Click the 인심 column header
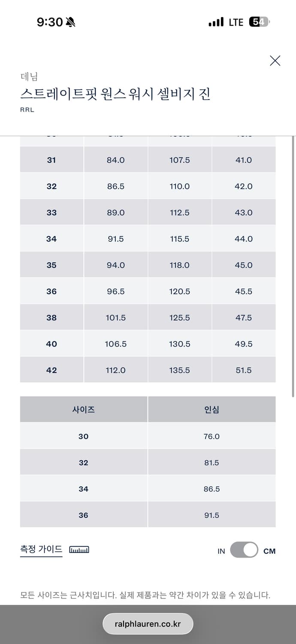Viewport: 296px width, 644px height. [211, 410]
